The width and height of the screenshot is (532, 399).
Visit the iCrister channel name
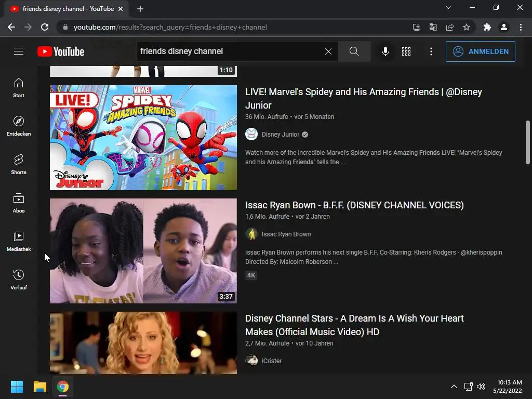271,361
